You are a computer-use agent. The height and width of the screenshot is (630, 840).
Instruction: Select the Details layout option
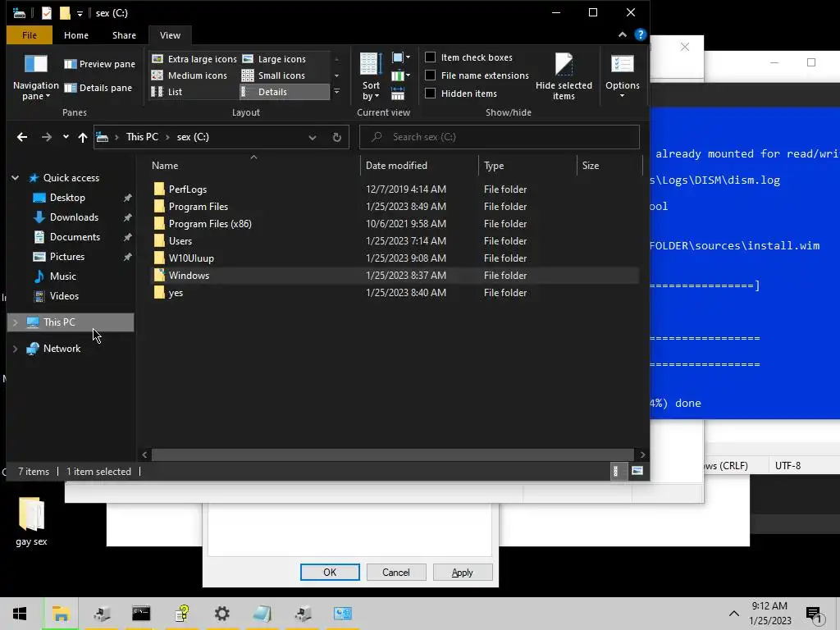click(284, 92)
